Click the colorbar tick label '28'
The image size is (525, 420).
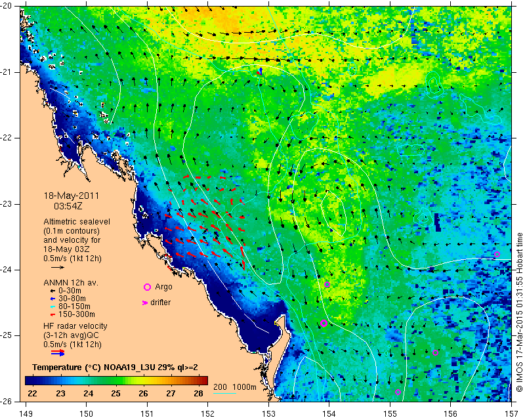pyautogui.click(x=199, y=393)
